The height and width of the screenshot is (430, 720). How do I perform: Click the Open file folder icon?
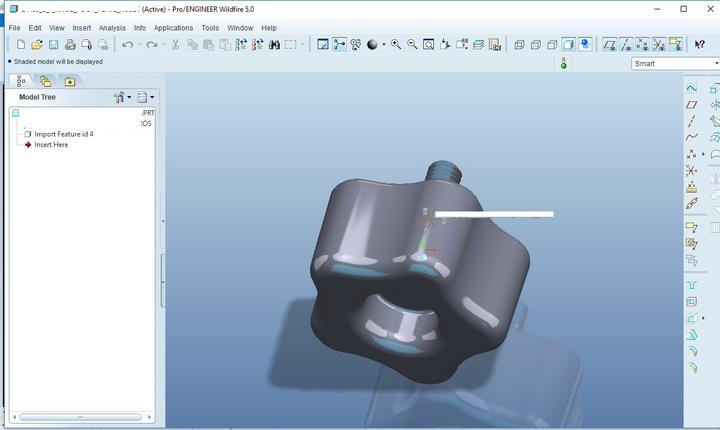37,45
